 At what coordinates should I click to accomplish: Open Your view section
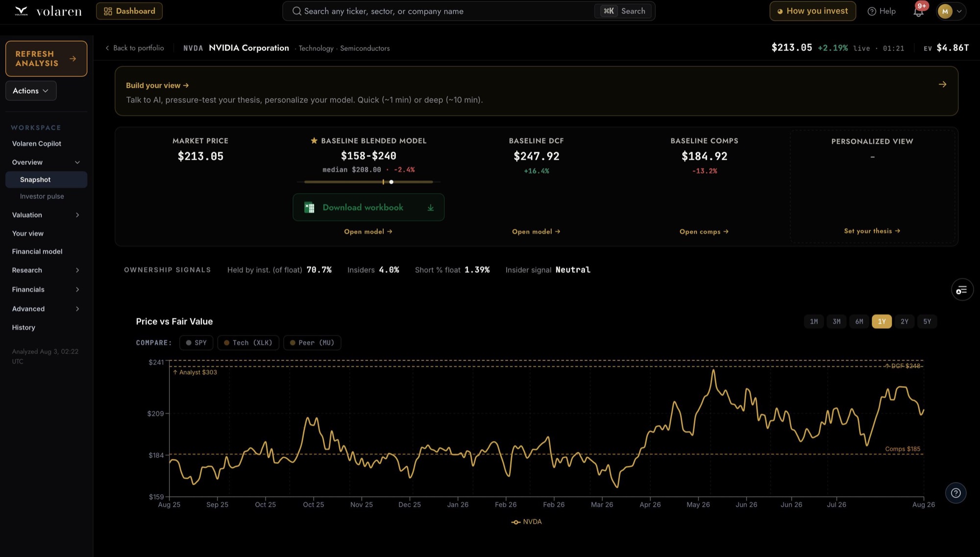coord(28,233)
